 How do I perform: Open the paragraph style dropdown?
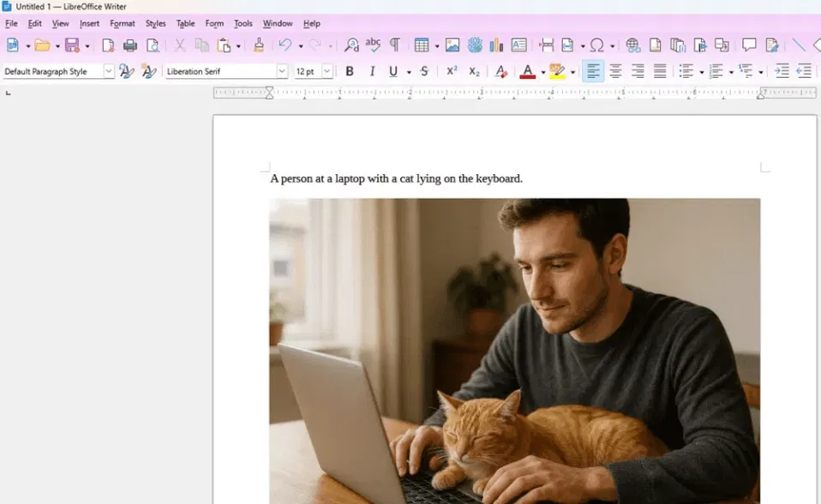tap(109, 70)
